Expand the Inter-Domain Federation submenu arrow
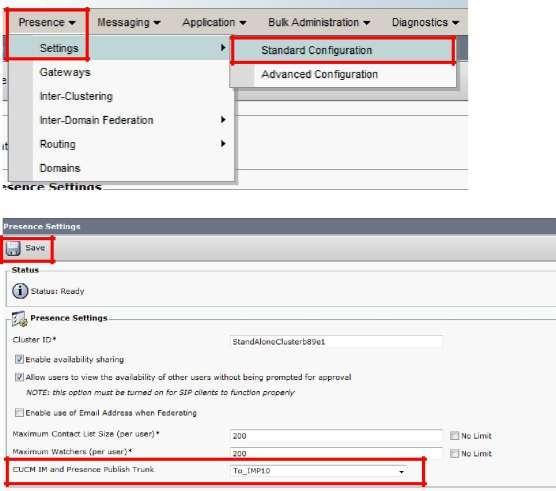The image size is (556, 491). [x=223, y=119]
